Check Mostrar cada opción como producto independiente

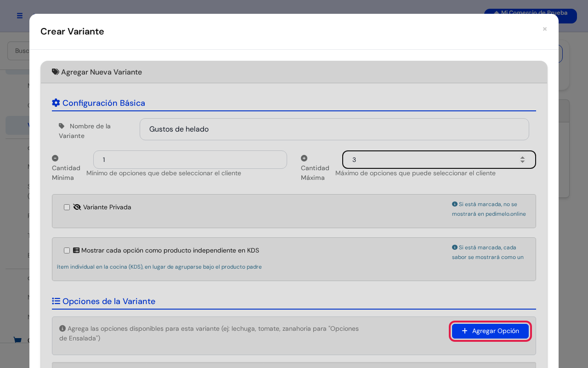coord(67,251)
